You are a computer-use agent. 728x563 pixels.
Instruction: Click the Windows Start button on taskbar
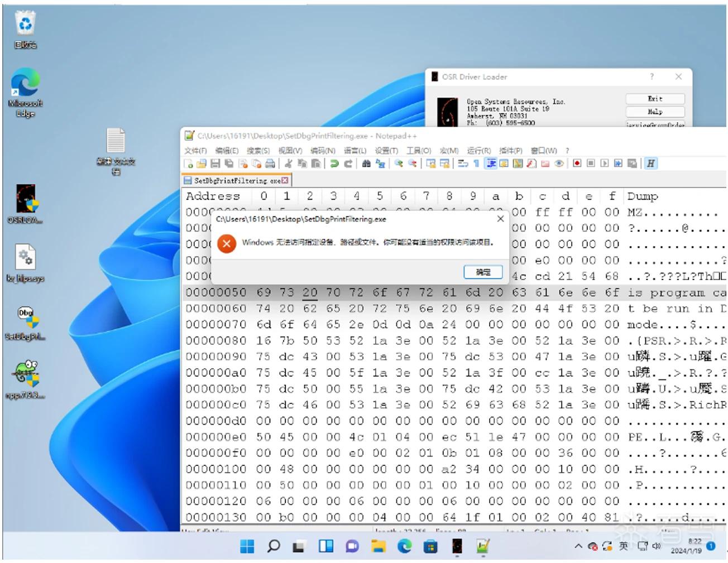pyautogui.click(x=247, y=546)
